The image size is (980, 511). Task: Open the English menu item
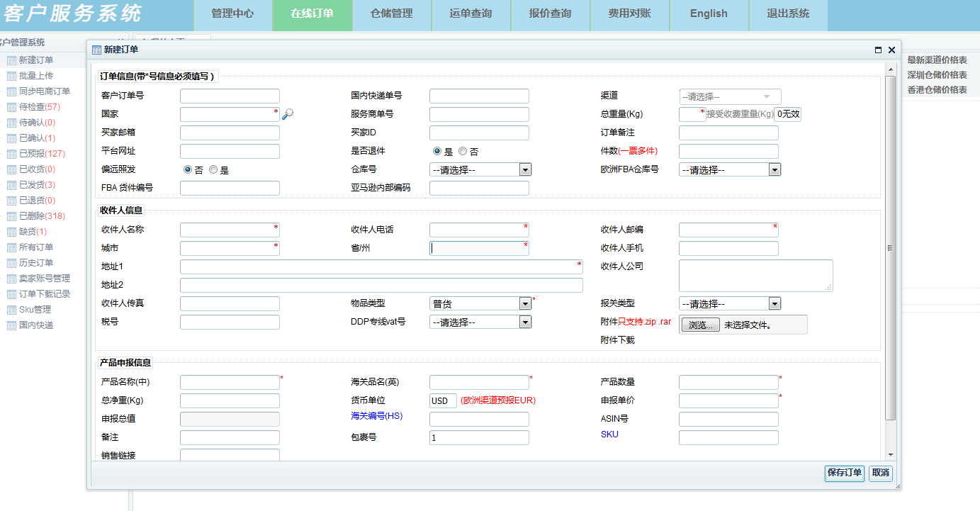coord(708,13)
